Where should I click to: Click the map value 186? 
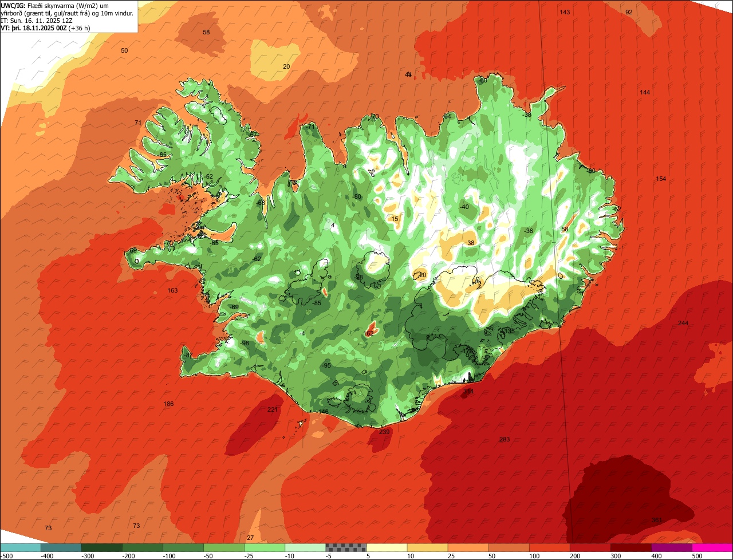click(x=168, y=404)
